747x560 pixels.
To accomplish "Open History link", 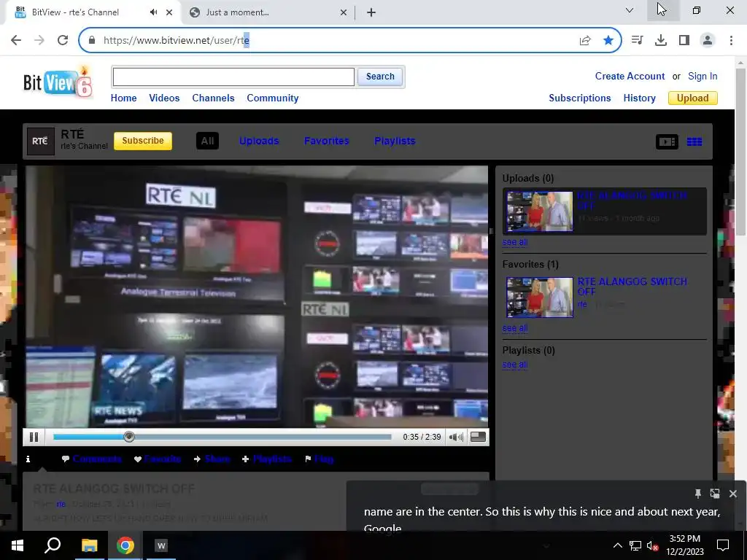I will pyautogui.click(x=639, y=98).
